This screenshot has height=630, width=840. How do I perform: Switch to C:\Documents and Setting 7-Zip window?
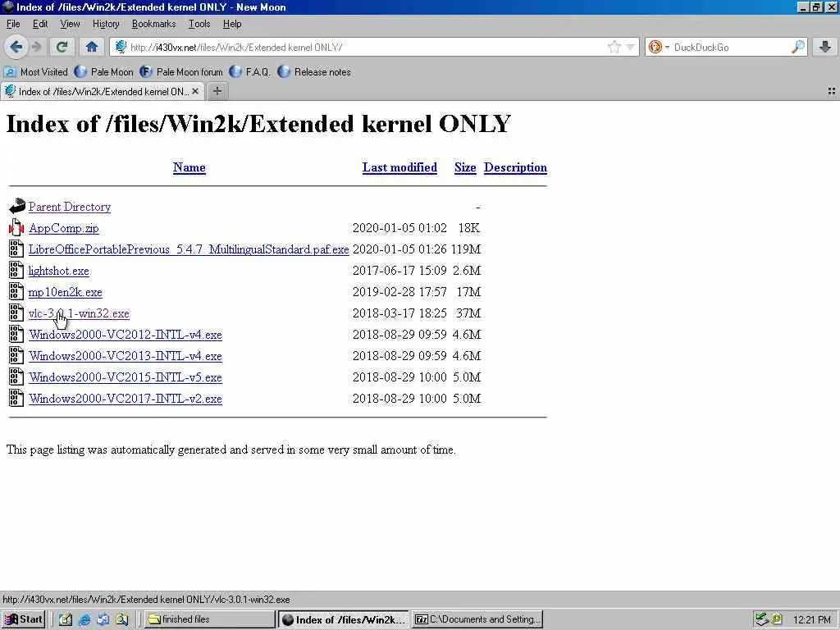477,619
